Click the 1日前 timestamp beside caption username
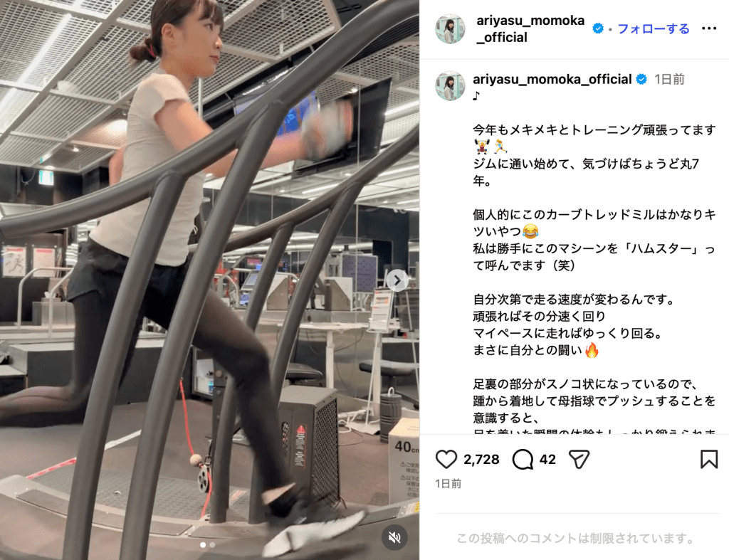 [669, 80]
